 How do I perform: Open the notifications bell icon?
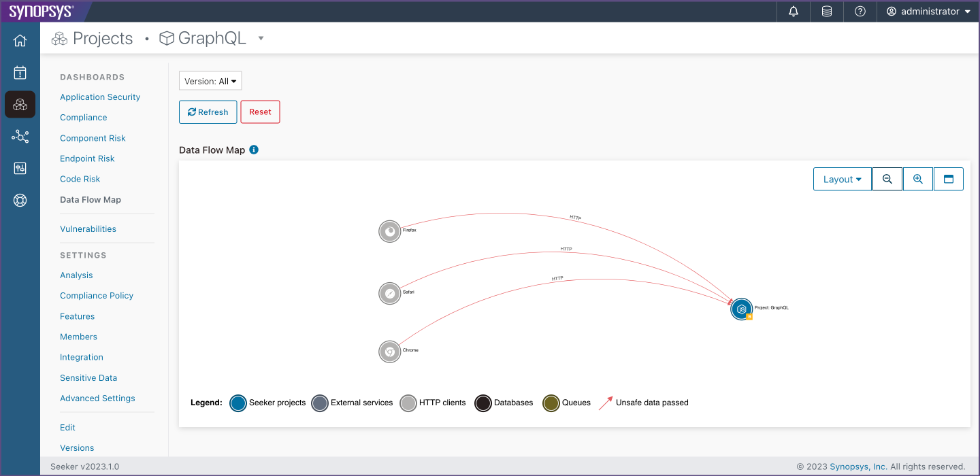click(x=794, y=12)
